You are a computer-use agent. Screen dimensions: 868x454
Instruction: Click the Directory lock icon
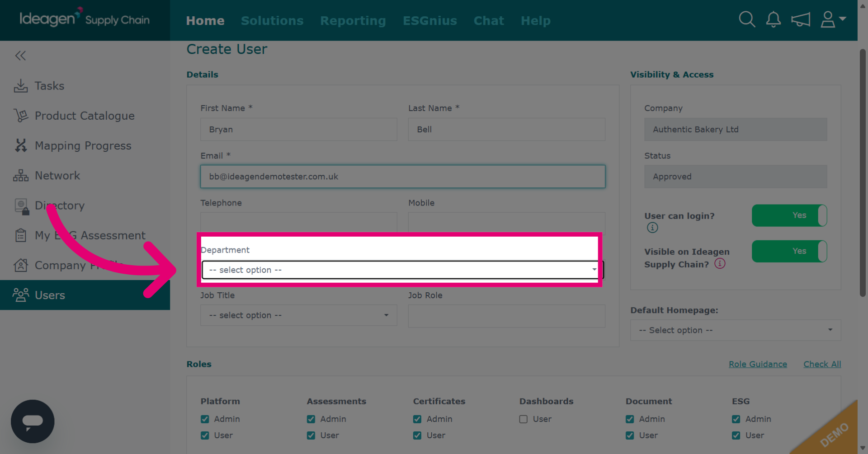22,206
